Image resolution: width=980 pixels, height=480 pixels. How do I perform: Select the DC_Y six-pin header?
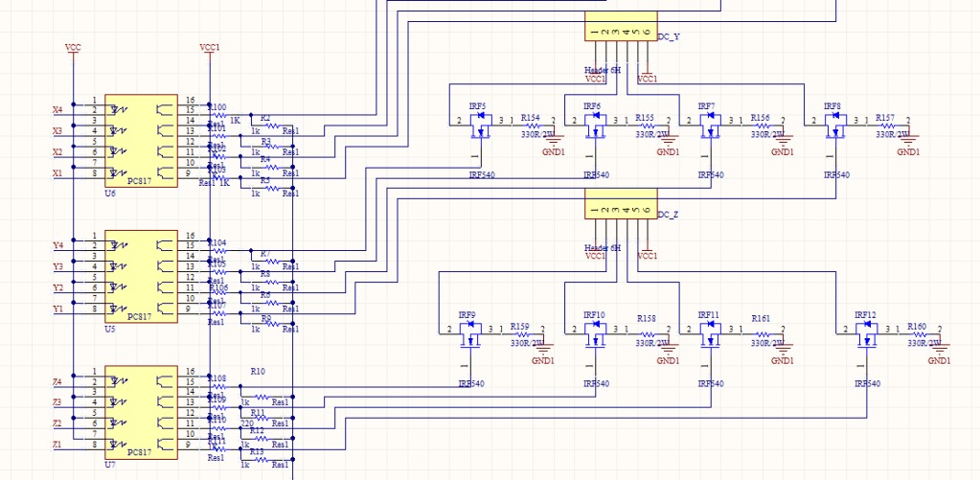[621, 26]
